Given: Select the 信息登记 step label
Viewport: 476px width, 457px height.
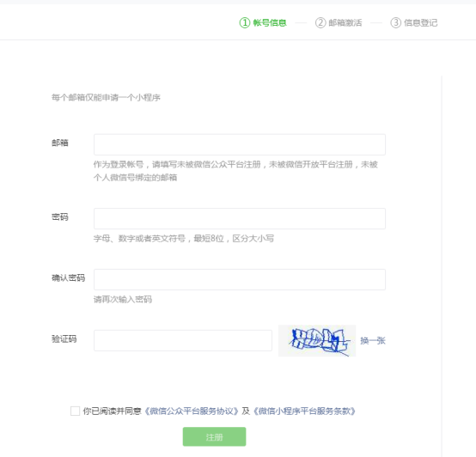Looking at the screenshot, I should [420, 22].
